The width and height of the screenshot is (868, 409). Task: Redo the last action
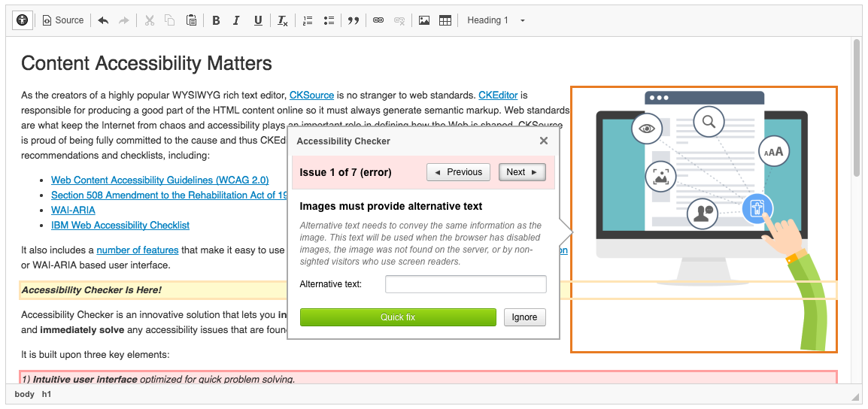124,20
